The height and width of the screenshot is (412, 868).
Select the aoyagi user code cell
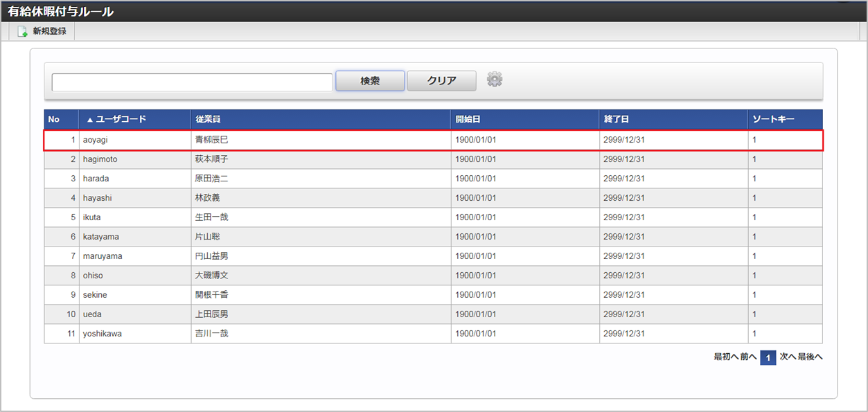[x=135, y=140]
